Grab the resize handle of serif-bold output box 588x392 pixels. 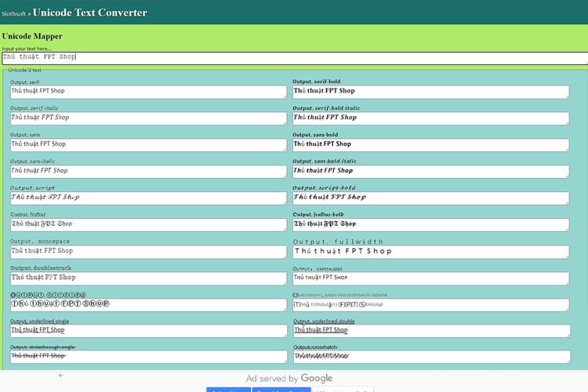point(567,96)
